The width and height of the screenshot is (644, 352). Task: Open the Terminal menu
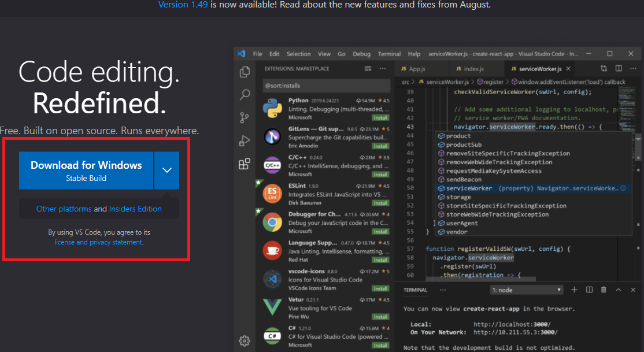pos(389,54)
